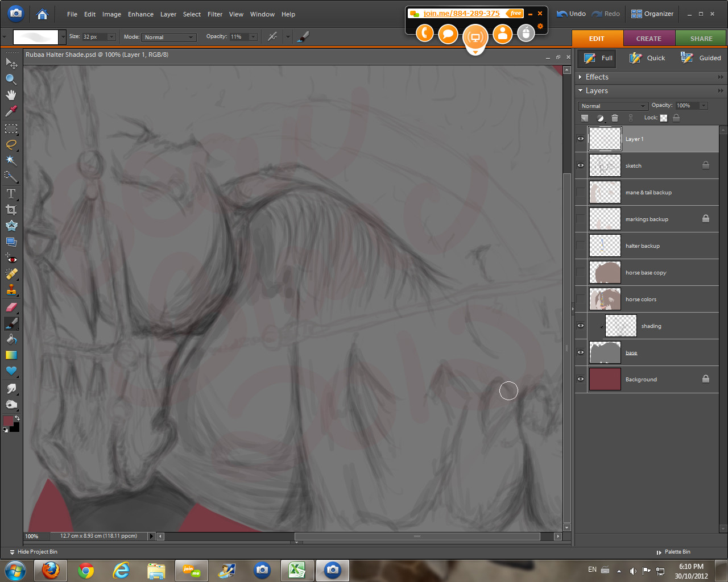This screenshot has width=728, height=582.
Task: Select the Hand tool
Action: (11, 95)
